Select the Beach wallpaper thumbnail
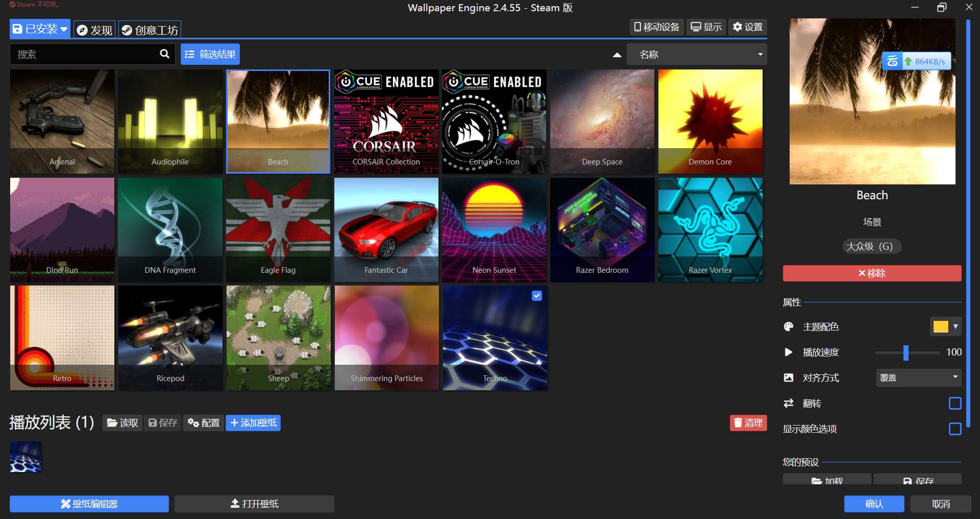The image size is (980, 519). point(278,122)
